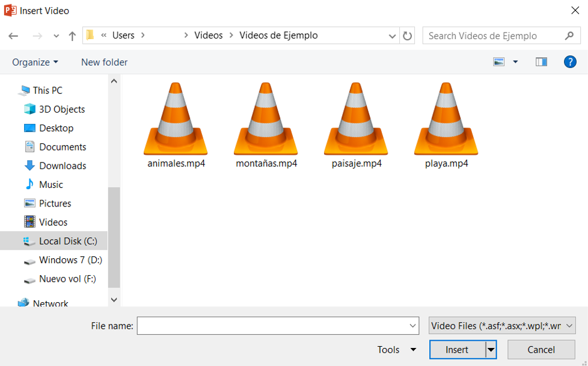Click the Music note icon
The width and height of the screenshot is (588, 366).
[x=29, y=184]
